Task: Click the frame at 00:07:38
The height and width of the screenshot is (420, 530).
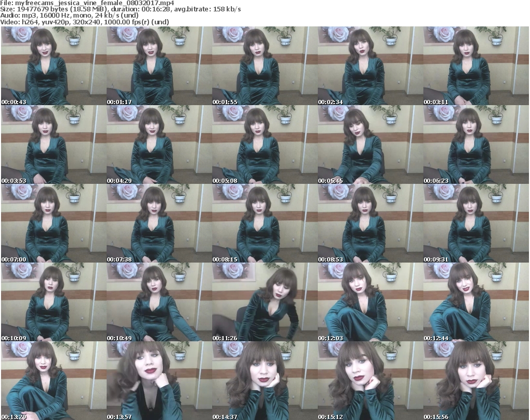Action: point(159,223)
